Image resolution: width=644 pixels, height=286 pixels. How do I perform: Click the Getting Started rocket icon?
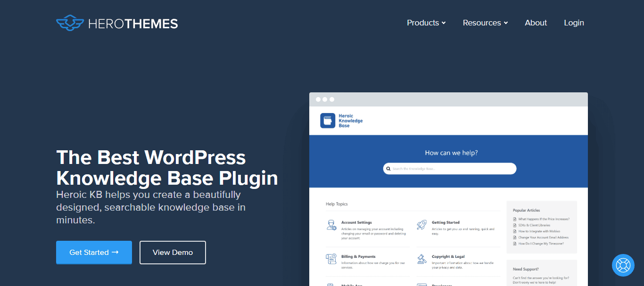click(422, 225)
